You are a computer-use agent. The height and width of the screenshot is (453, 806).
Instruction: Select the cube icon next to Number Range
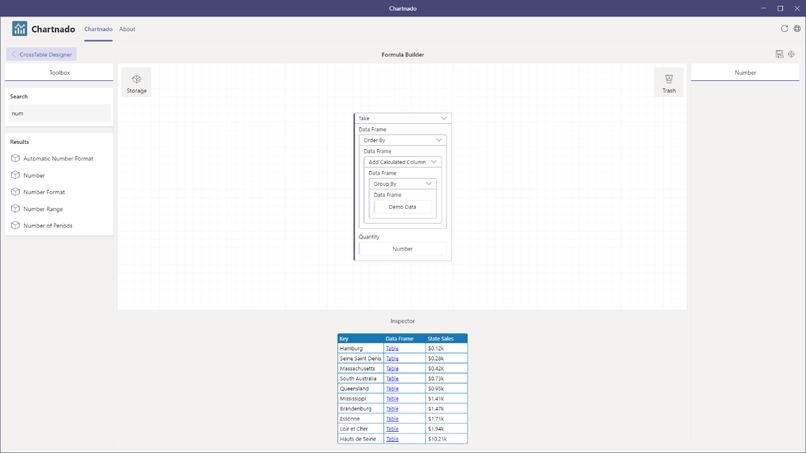pyautogui.click(x=15, y=209)
